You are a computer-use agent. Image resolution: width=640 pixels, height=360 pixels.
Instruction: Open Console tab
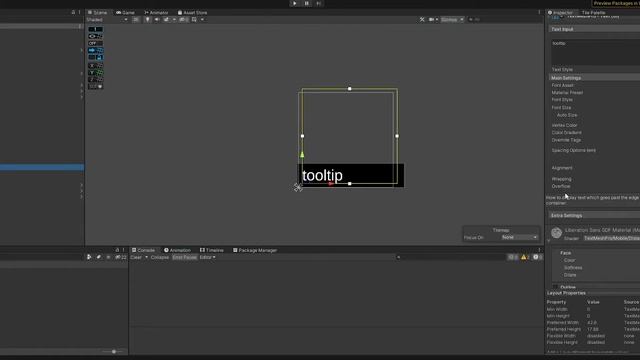pos(143,250)
